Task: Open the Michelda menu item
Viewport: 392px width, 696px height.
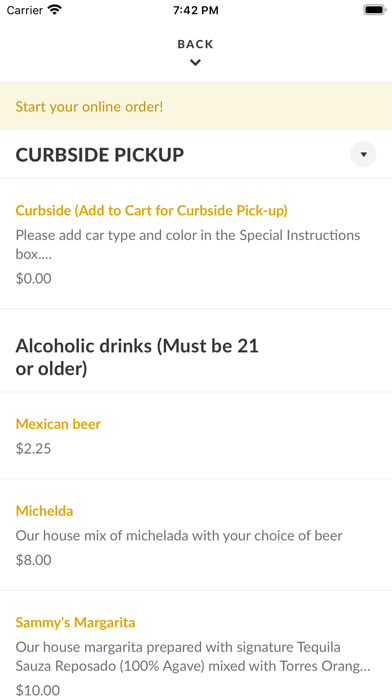Action: (x=44, y=511)
